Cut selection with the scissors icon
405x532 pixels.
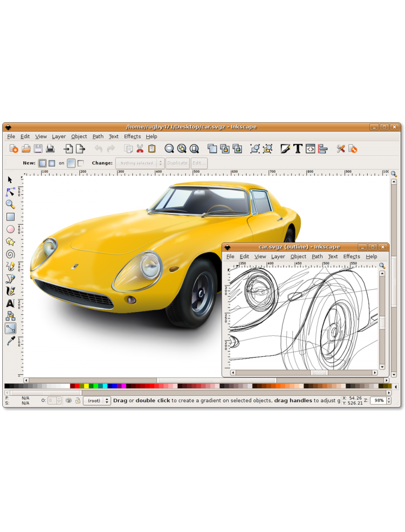click(x=140, y=149)
